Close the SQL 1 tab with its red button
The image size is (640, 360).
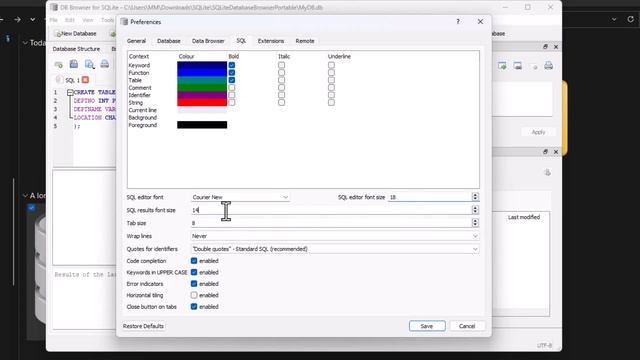(x=85, y=80)
